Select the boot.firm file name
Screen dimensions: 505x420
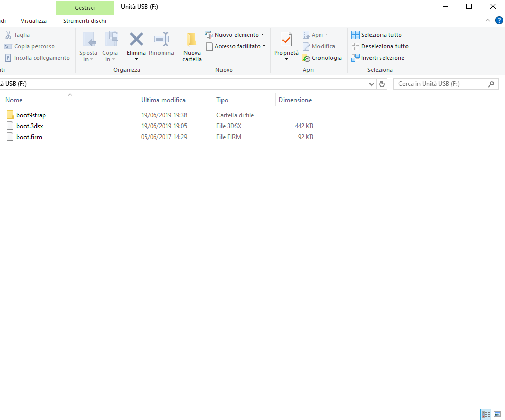pyautogui.click(x=29, y=137)
